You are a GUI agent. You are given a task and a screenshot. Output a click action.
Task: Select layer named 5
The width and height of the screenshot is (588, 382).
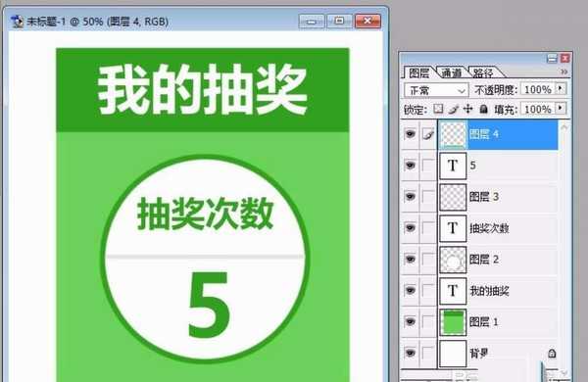(x=472, y=166)
